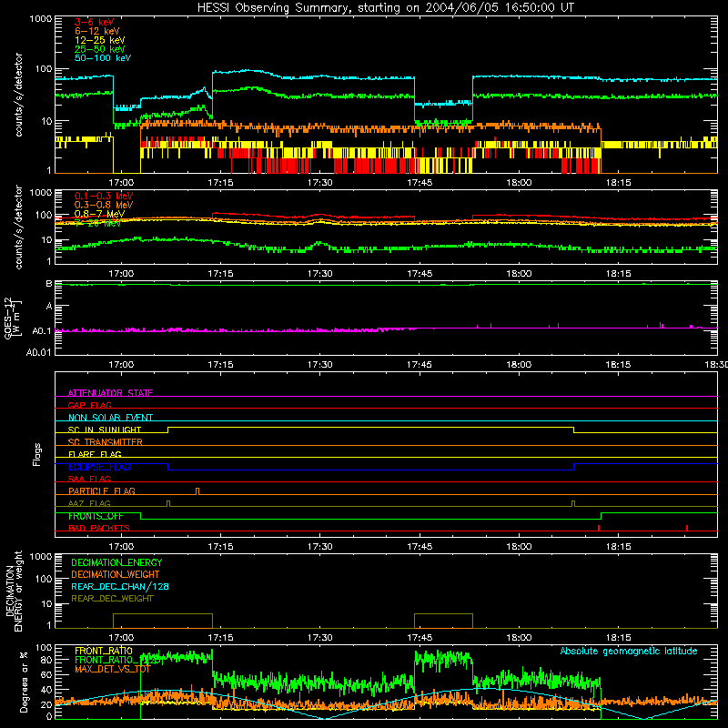Click the 17:00 tick under top plot
This screenshot has height=728, width=728.
[121, 183]
